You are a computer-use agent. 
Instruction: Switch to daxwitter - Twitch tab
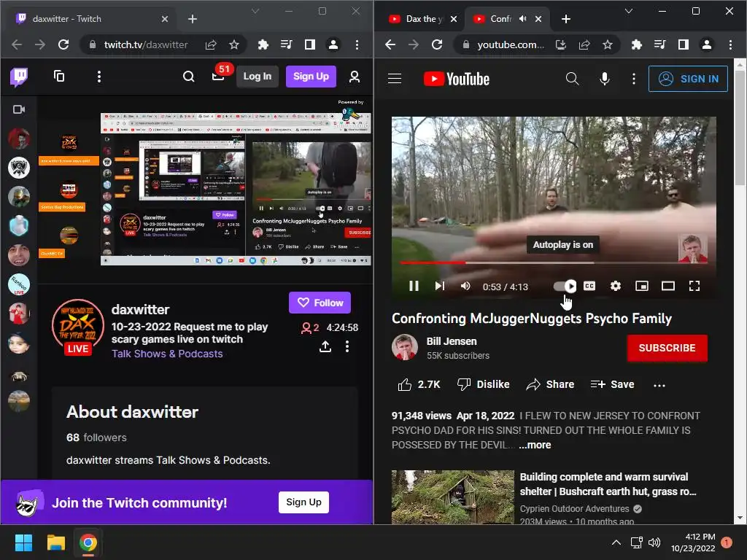pos(90,19)
